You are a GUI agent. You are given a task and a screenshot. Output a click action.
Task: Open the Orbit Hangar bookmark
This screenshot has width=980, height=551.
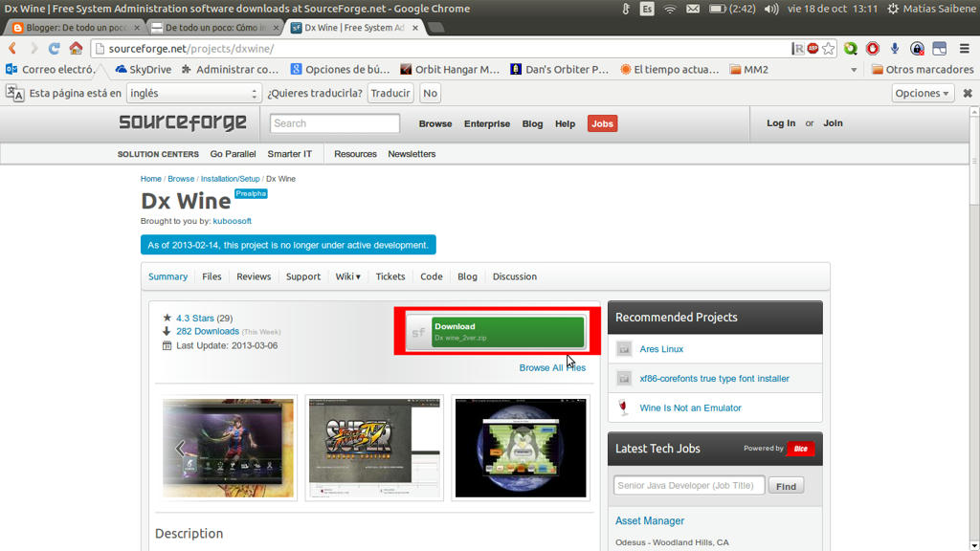coord(450,69)
